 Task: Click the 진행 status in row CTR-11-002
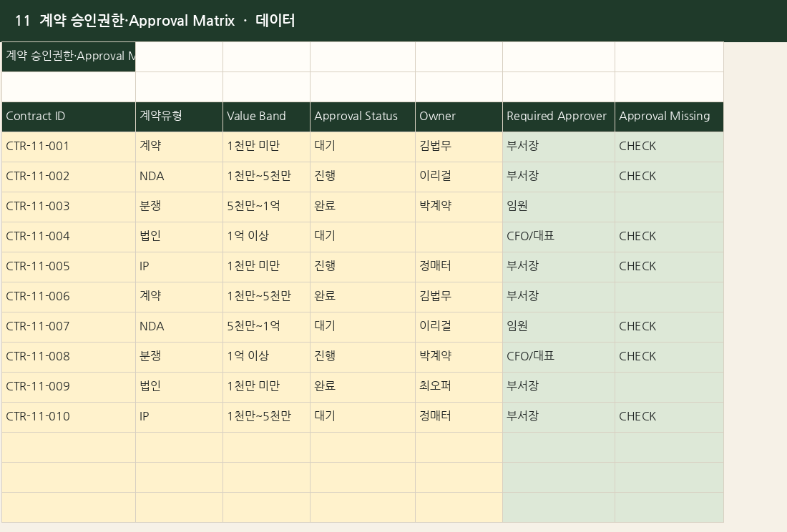point(363,177)
